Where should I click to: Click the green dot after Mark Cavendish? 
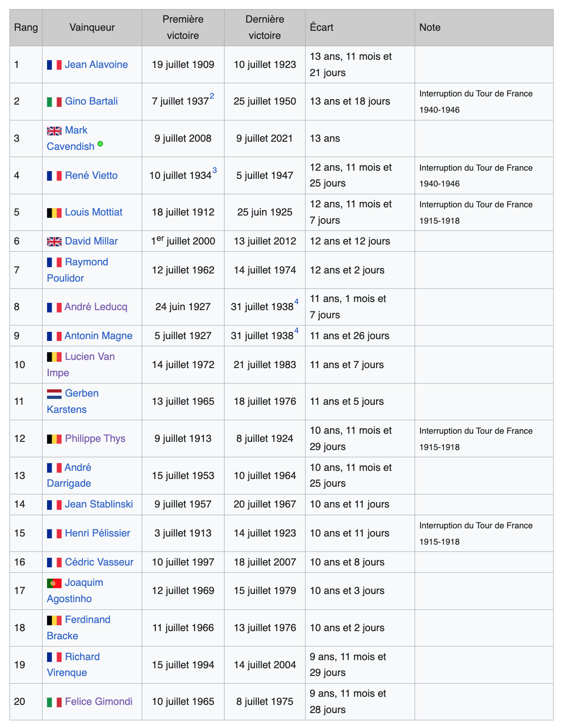pyautogui.click(x=100, y=144)
